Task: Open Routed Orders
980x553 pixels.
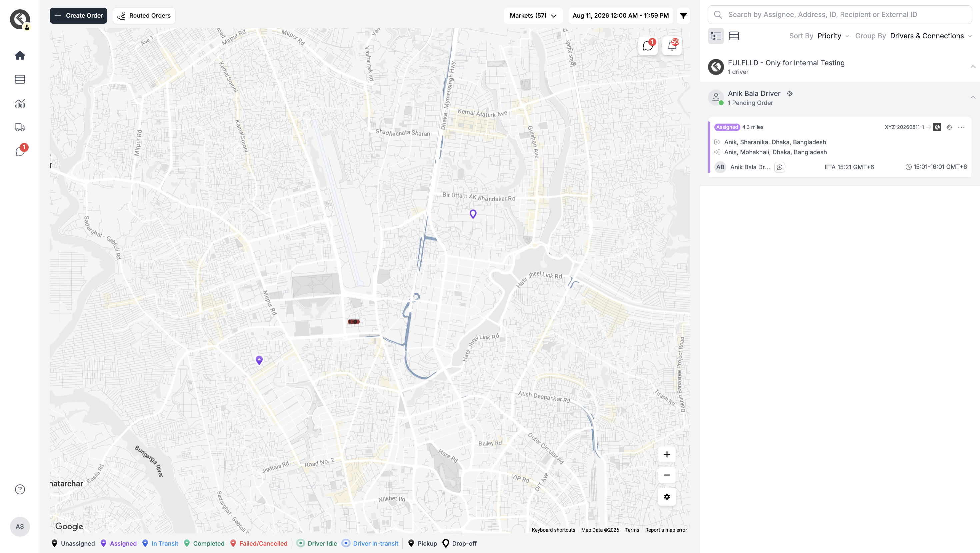Action: click(144, 16)
